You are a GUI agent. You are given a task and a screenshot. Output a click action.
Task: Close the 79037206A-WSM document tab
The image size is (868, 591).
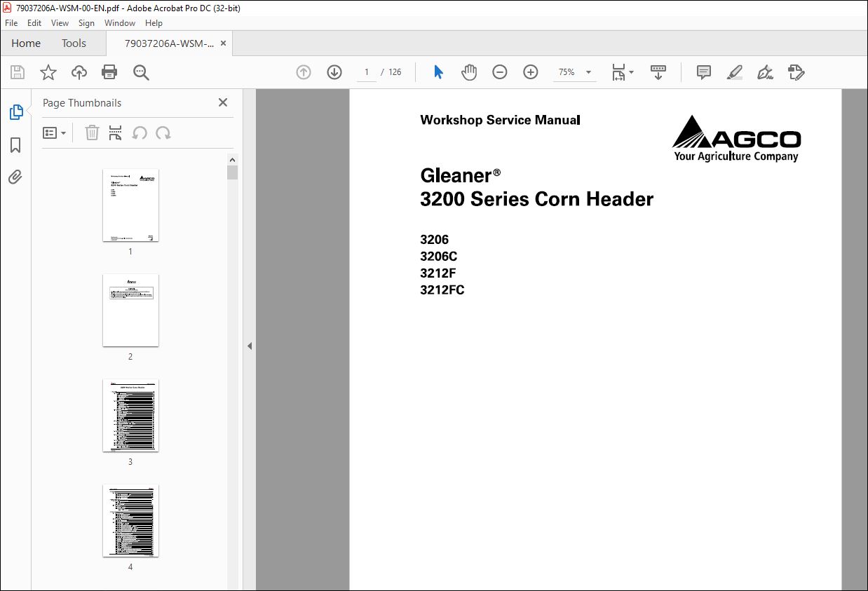click(223, 43)
